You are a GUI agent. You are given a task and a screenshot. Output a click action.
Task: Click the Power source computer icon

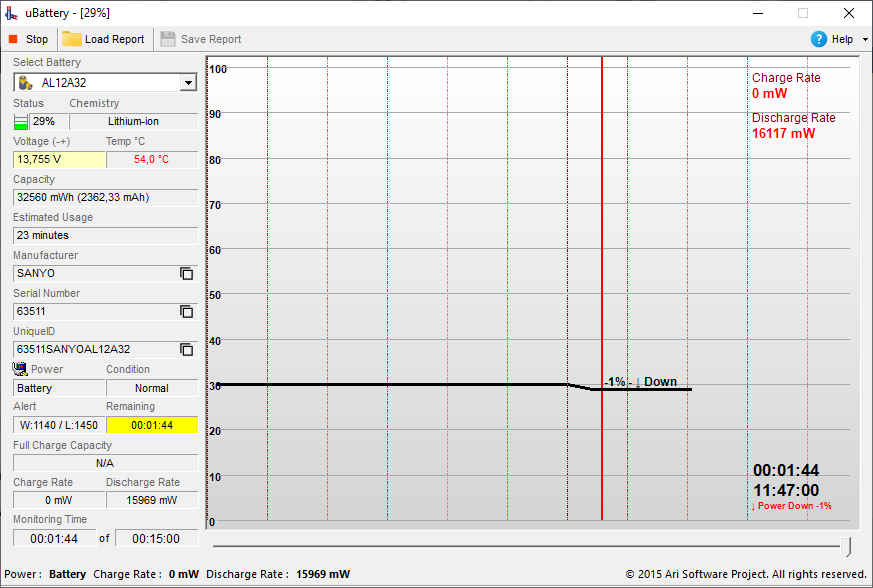(x=20, y=369)
